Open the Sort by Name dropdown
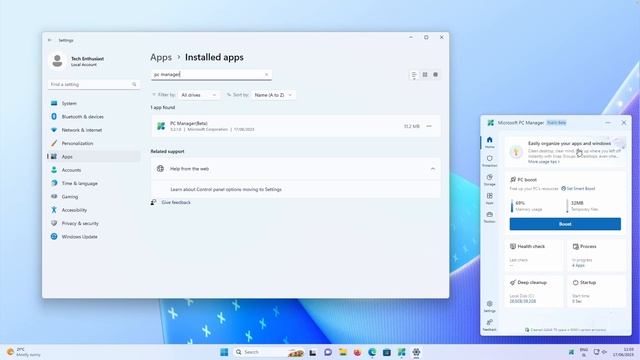 (x=273, y=95)
